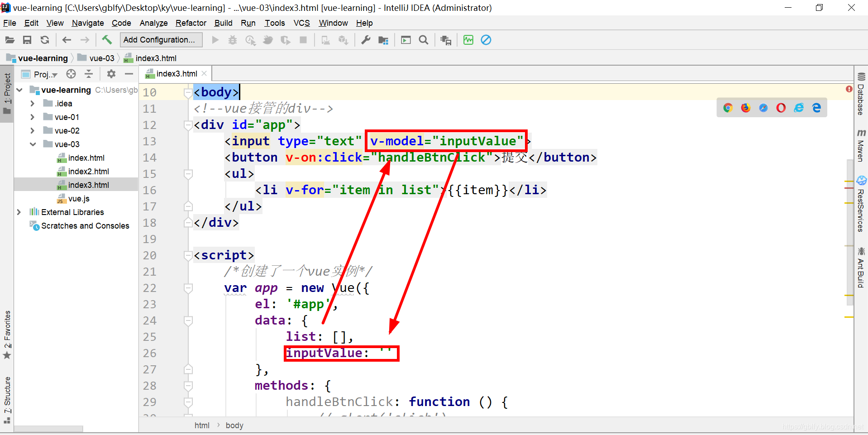Image resolution: width=868 pixels, height=435 pixels.
Task: Click the green monitor toolbar icon
Action: pos(468,40)
